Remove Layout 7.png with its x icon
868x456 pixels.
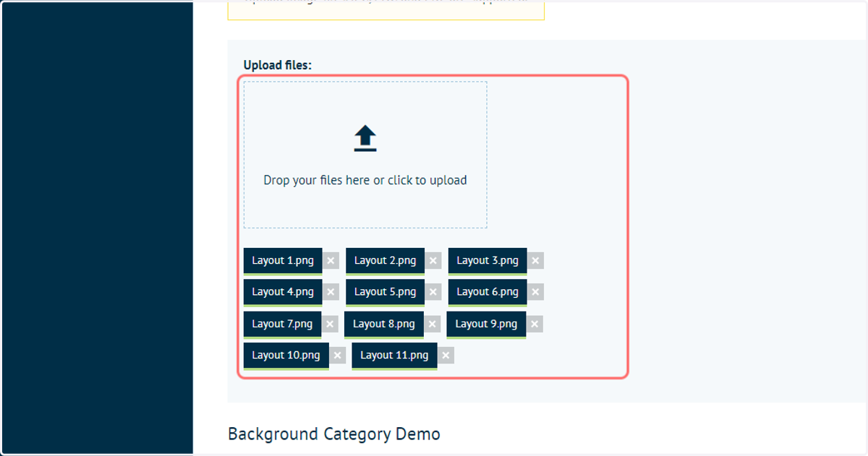(331, 324)
